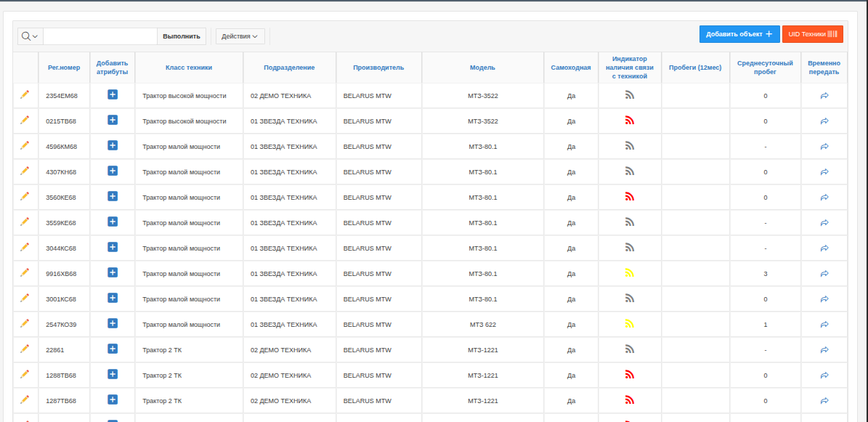Click the transfer arrow for 1288ТВ68
This screenshot has width=868, height=422.
coord(824,376)
